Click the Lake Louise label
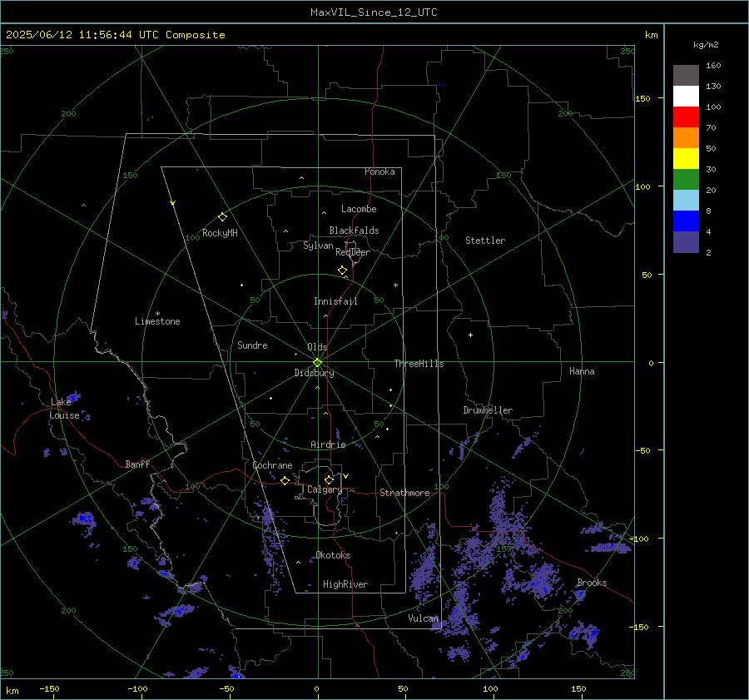 [64, 409]
